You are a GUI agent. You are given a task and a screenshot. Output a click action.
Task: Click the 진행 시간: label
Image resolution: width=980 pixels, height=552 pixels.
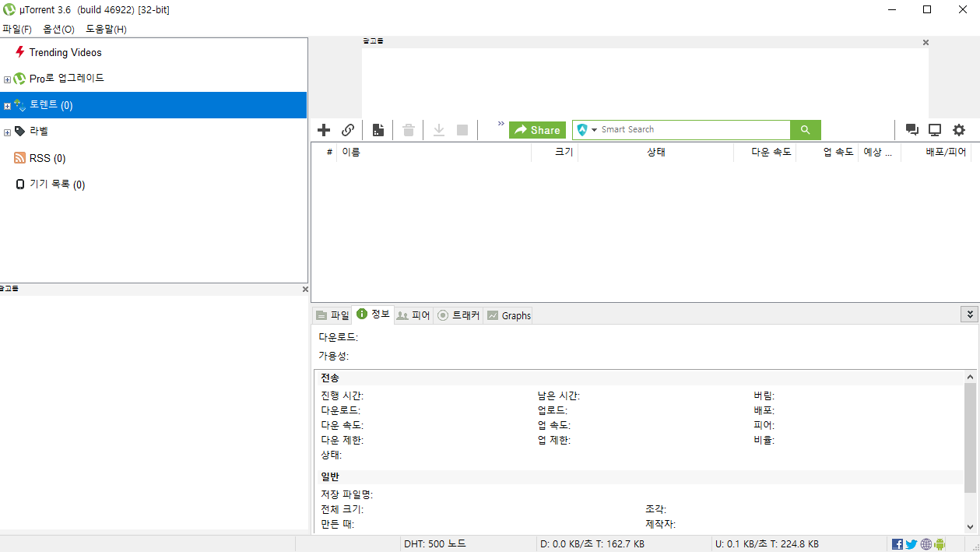click(x=342, y=396)
